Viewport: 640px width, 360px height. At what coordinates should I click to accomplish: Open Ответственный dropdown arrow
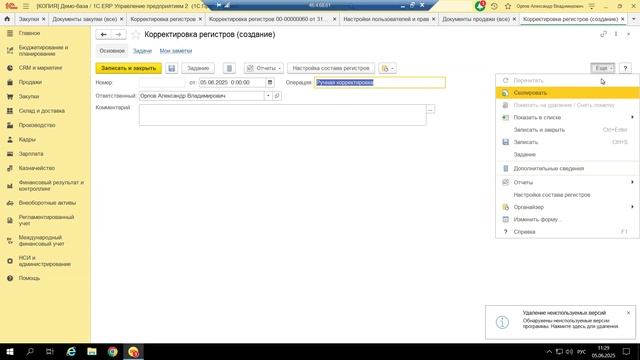[268, 96]
